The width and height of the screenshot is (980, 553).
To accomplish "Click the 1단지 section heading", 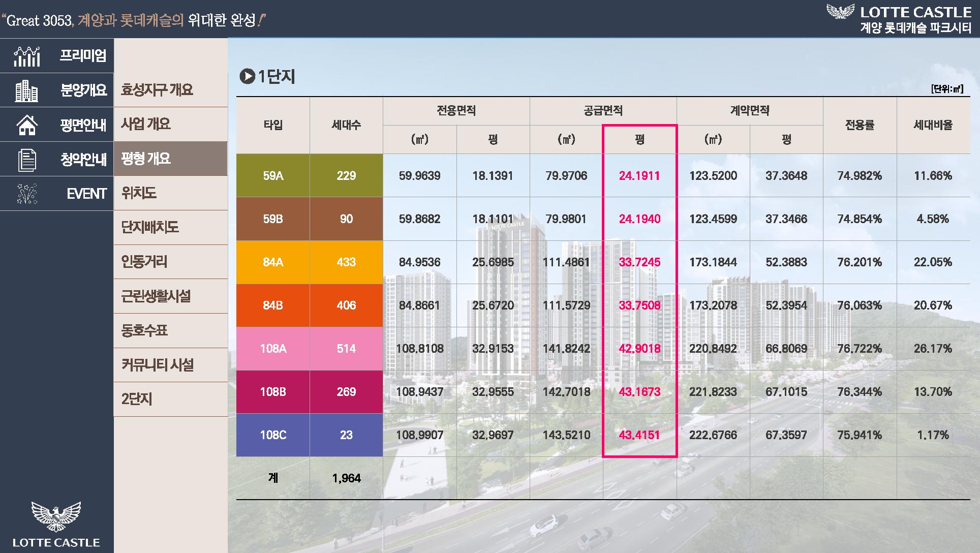I will click(x=277, y=77).
